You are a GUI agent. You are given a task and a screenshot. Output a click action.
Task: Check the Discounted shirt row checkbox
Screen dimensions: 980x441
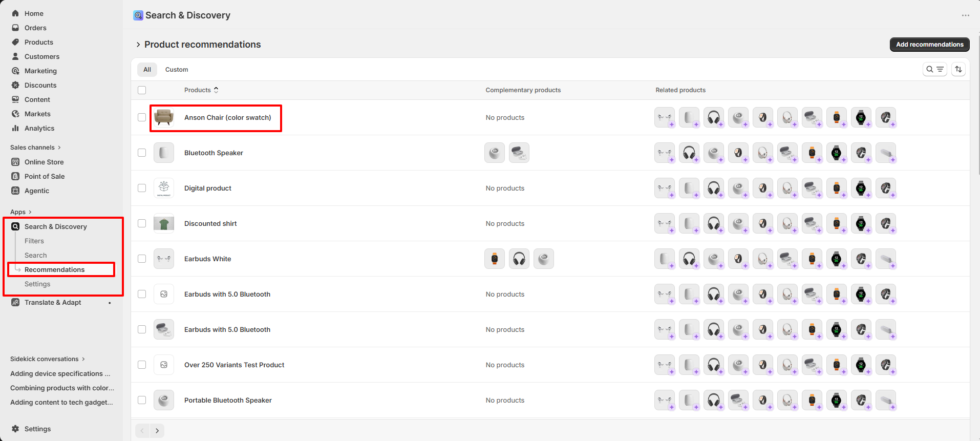point(142,223)
